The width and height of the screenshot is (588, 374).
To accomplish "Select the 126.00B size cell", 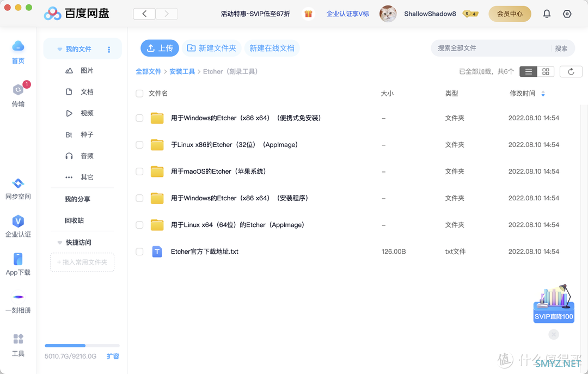I will tap(394, 252).
